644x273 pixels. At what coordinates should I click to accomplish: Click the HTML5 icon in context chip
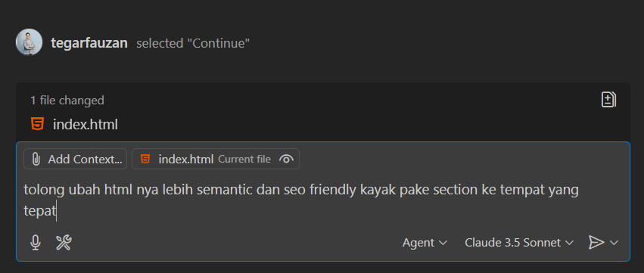click(145, 159)
